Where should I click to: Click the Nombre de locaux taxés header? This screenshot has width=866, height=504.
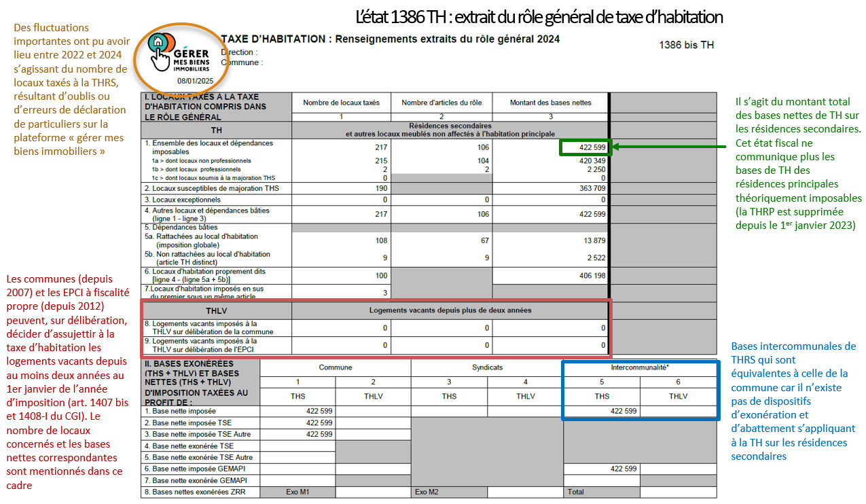(341, 103)
